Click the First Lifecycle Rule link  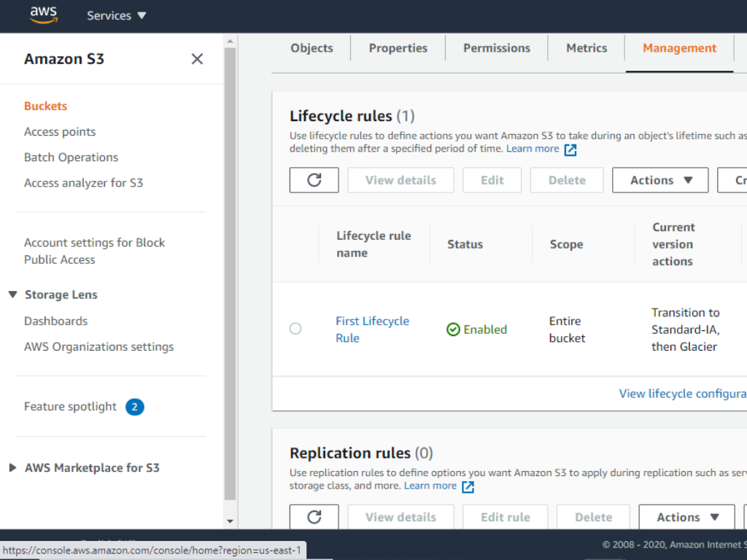point(372,330)
